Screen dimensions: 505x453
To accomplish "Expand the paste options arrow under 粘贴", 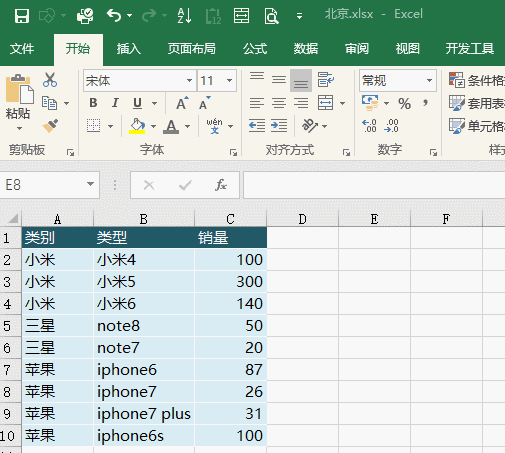I will coord(19,128).
